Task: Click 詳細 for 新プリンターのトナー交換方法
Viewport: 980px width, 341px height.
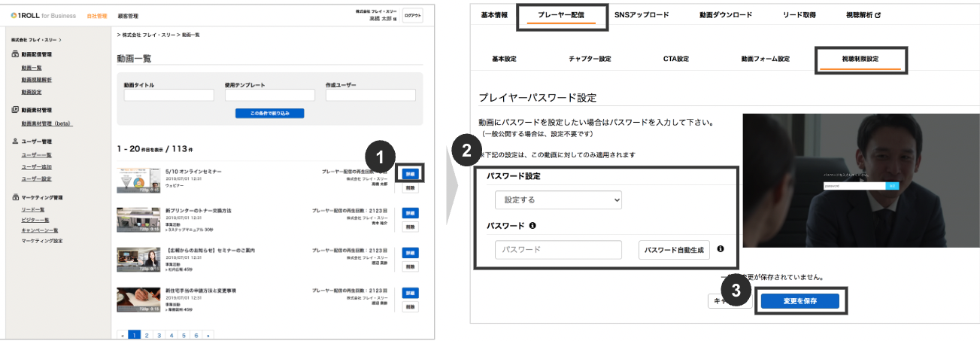Action: [x=411, y=213]
